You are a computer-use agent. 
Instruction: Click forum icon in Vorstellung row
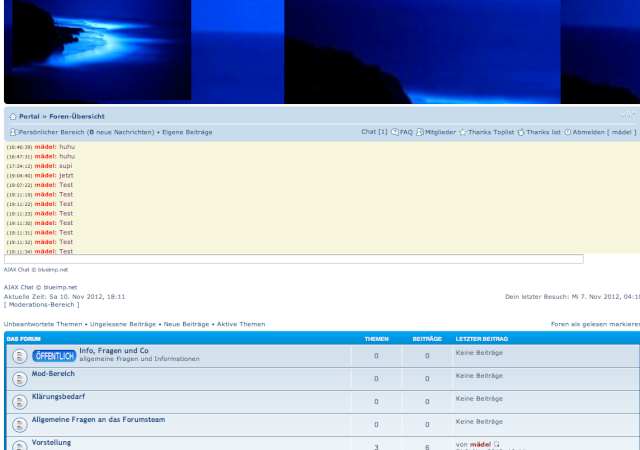[x=19, y=446]
